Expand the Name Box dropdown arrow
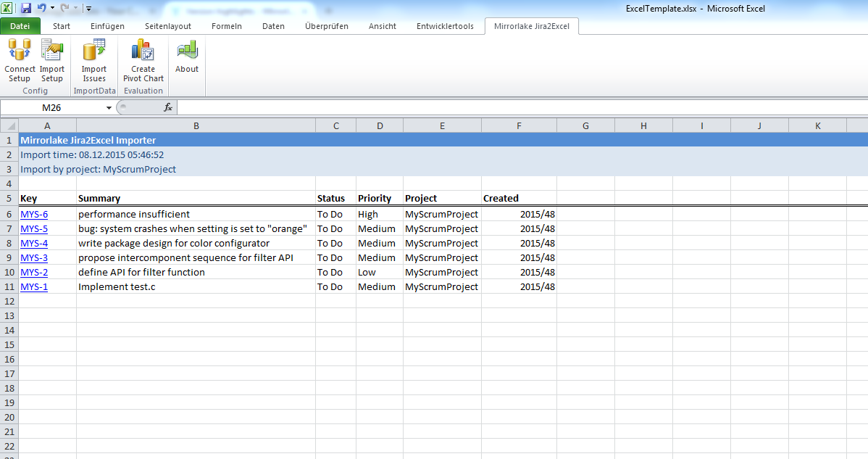 (109, 107)
